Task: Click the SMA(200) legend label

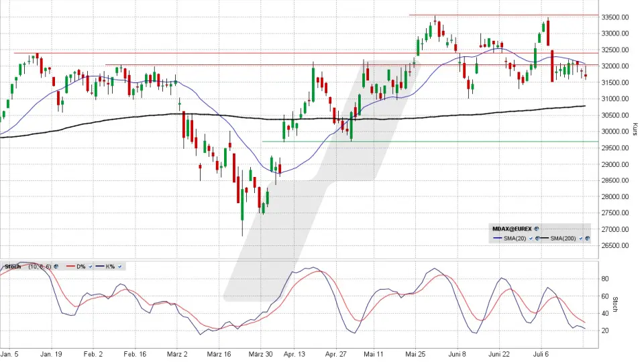Action: coord(563,238)
